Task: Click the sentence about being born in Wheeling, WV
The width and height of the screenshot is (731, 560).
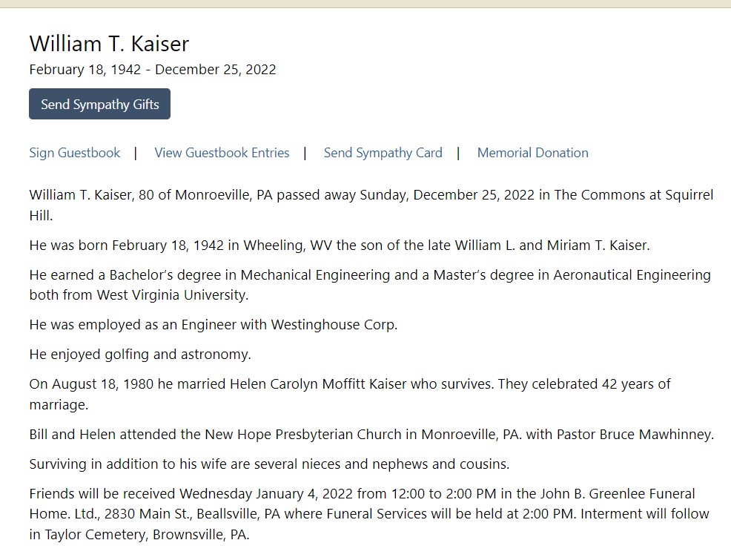Action: 340,246
